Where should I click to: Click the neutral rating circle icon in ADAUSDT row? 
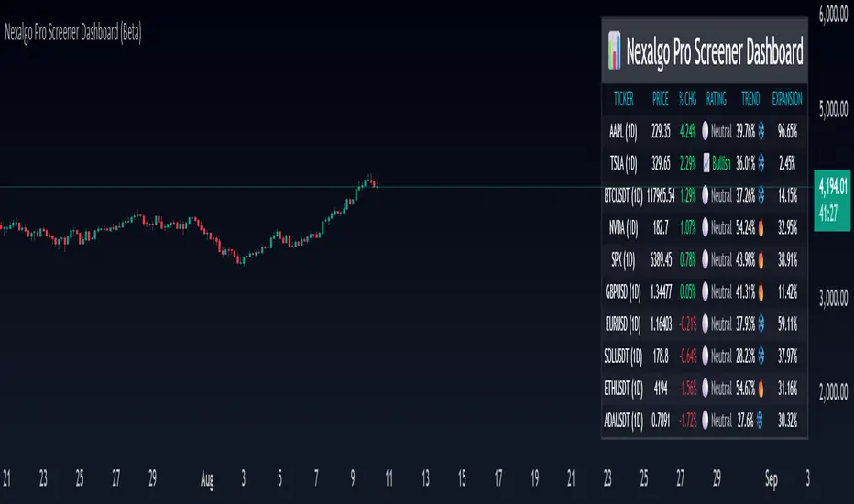[706, 420]
